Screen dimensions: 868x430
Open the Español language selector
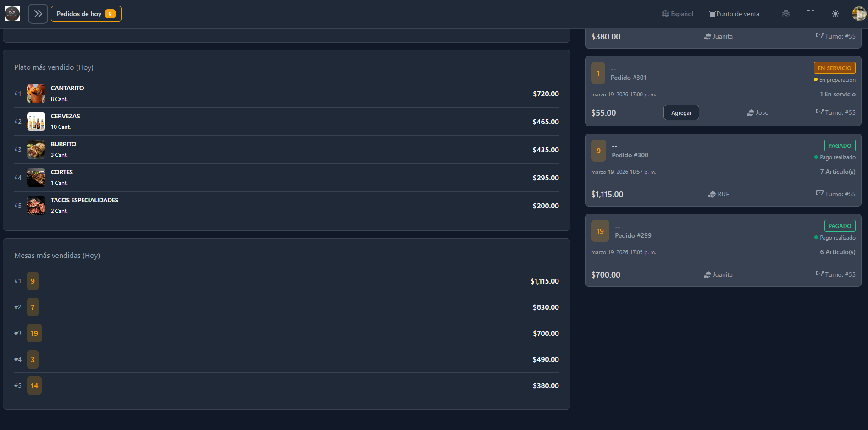click(x=677, y=14)
